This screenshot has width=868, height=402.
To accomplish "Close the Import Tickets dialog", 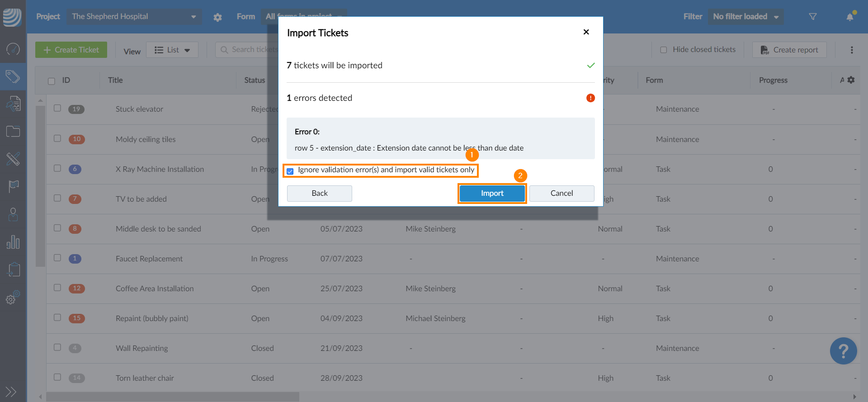I will pyautogui.click(x=586, y=32).
